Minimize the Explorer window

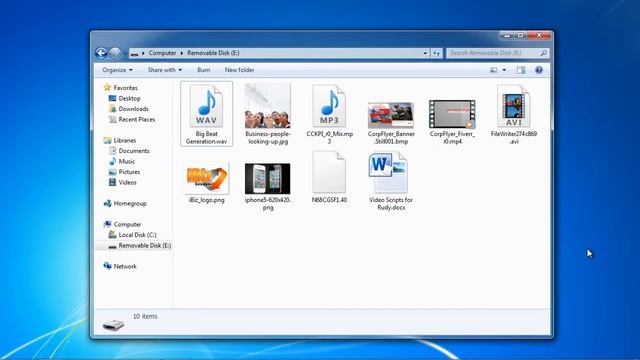coord(507,36)
